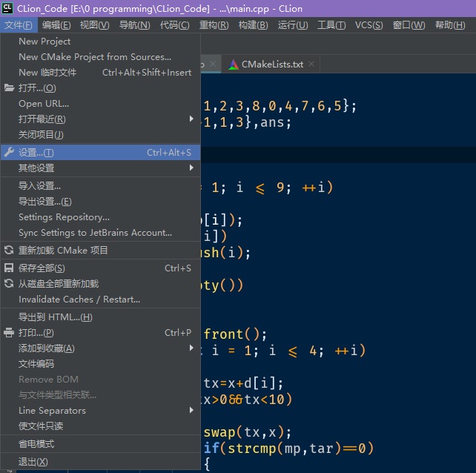The height and width of the screenshot is (473, 476).
Task: Open the VCS menu
Action: pos(368,25)
